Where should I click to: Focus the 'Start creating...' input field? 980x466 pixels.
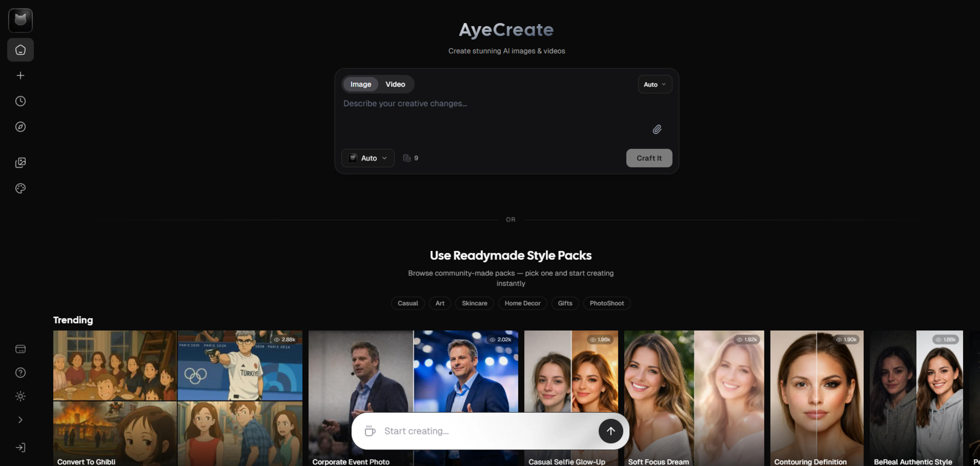pos(487,431)
